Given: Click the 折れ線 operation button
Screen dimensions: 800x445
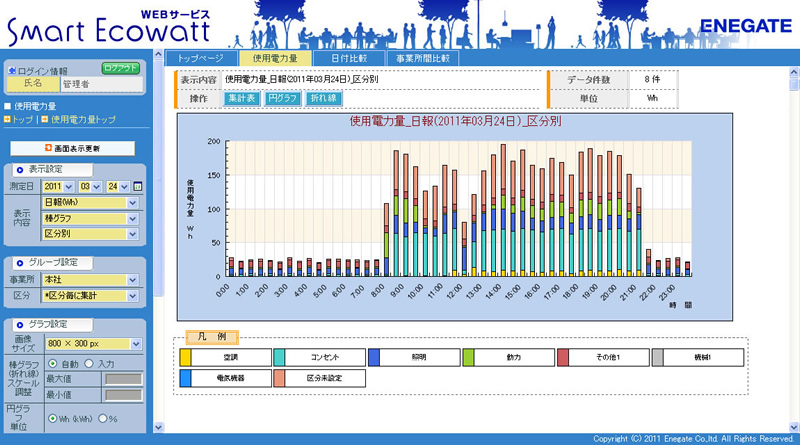Looking at the screenshot, I should [x=323, y=98].
